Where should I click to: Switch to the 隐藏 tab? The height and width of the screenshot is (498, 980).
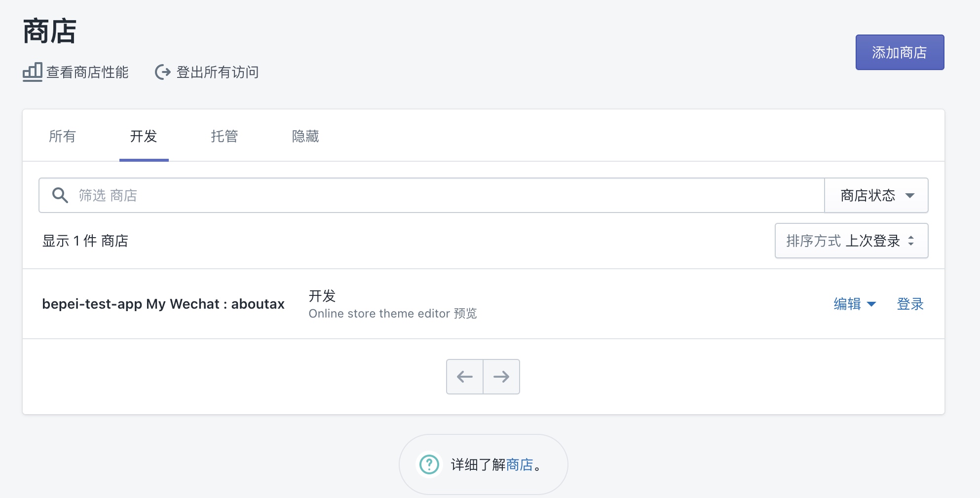pyautogui.click(x=305, y=136)
